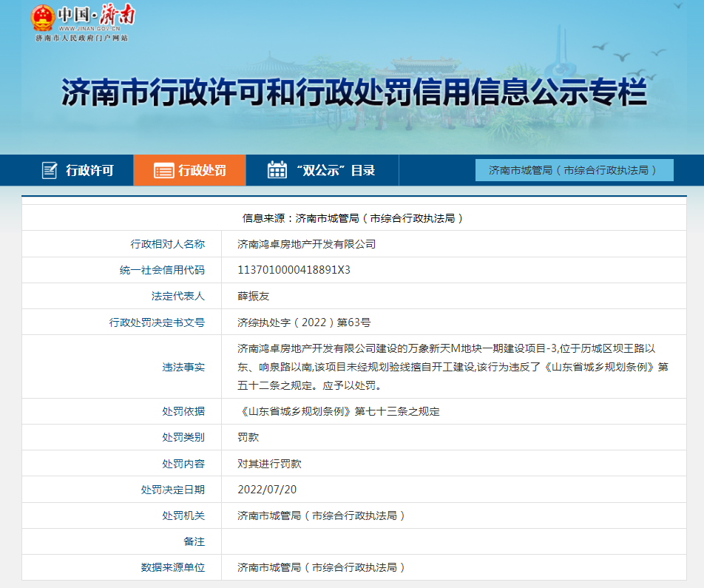The height and width of the screenshot is (588, 704).
Task: Select the name 薛振友
Action: point(253,296)
